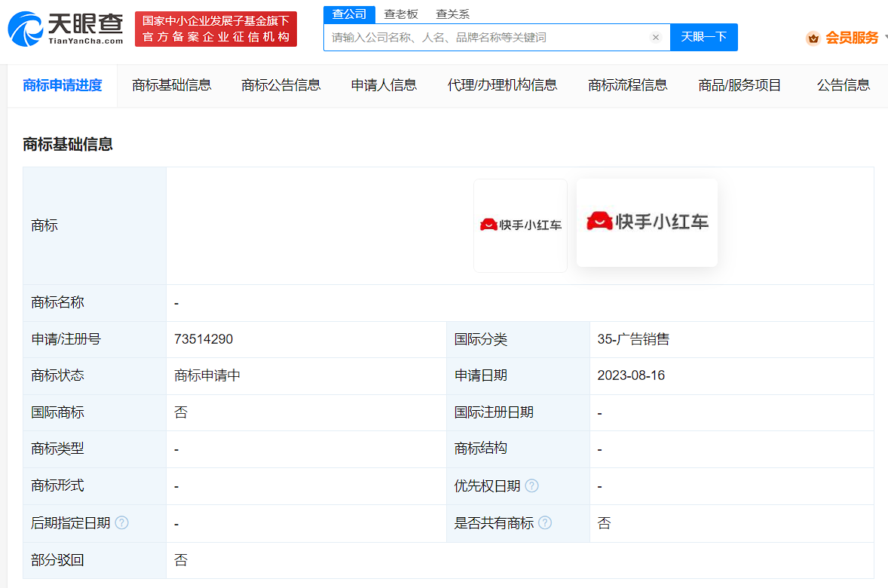Open the small 快手小红车 trademark thumbnail

point(520,224)
